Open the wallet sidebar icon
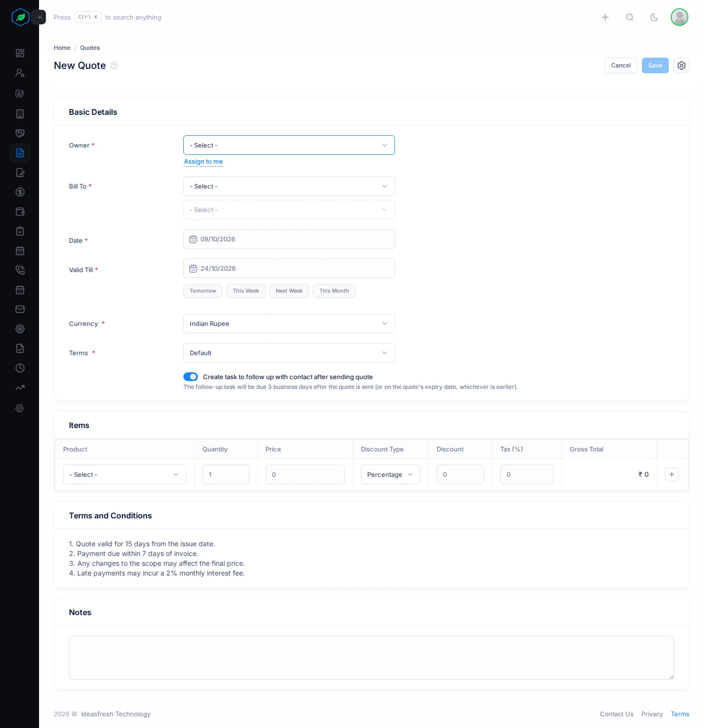The image size is (704, 728). coord(20,212)
